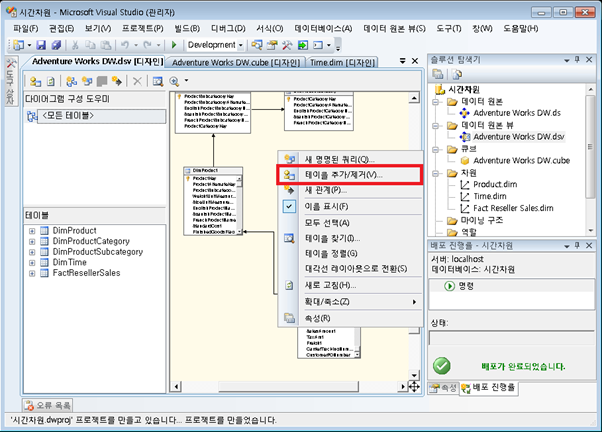Click the New Named Query toolbar icon

[x=87, y=81]
